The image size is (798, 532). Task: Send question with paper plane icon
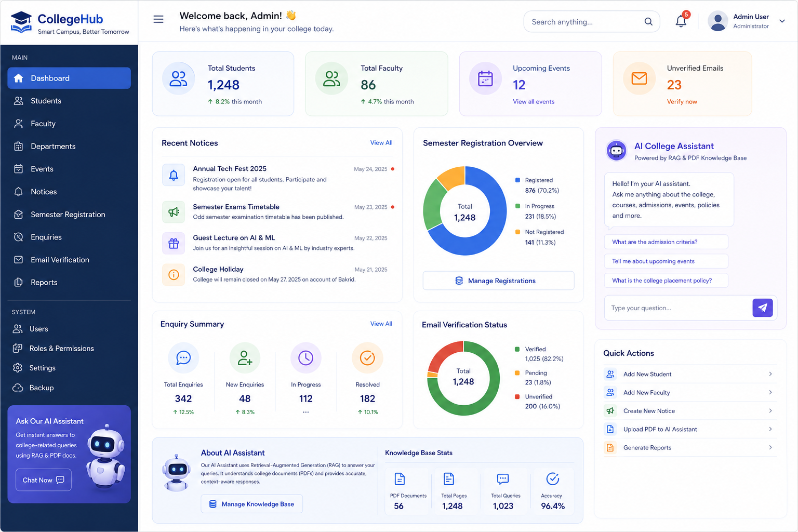[x=763, y=308]
